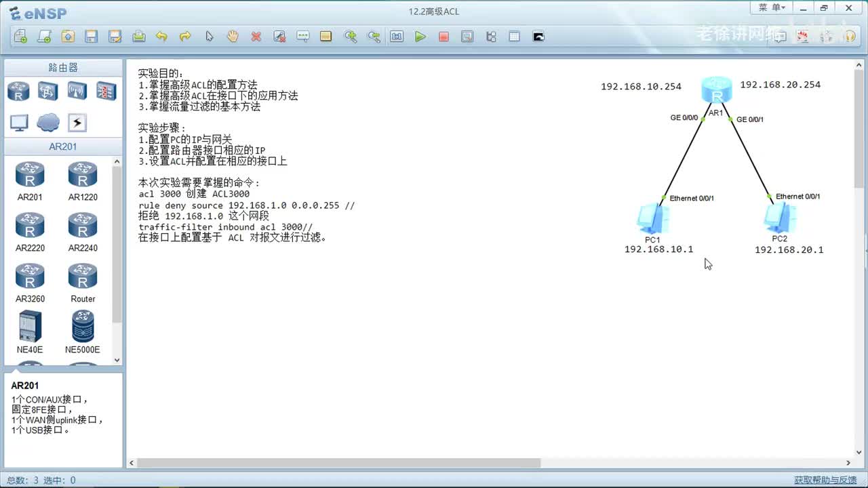
Task: Click the 192.168.10.1 label under PC1
Action: tap(658, 249)
